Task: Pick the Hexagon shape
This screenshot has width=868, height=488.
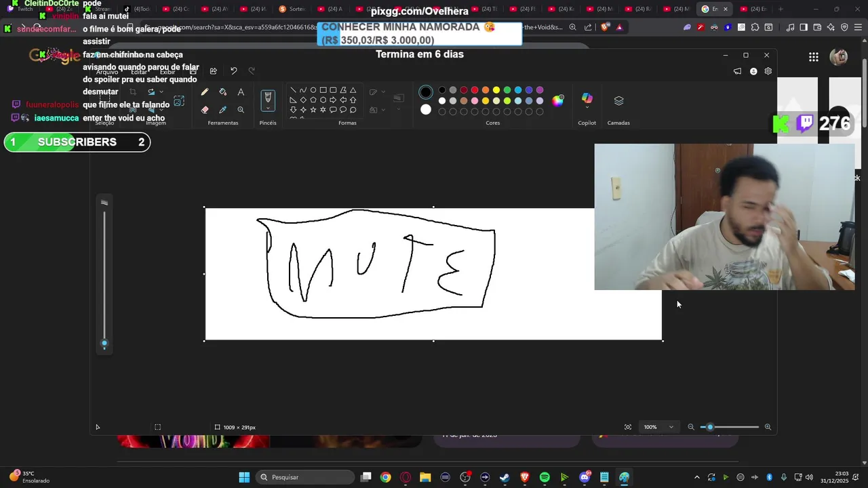Action: [x=323, y=100]
